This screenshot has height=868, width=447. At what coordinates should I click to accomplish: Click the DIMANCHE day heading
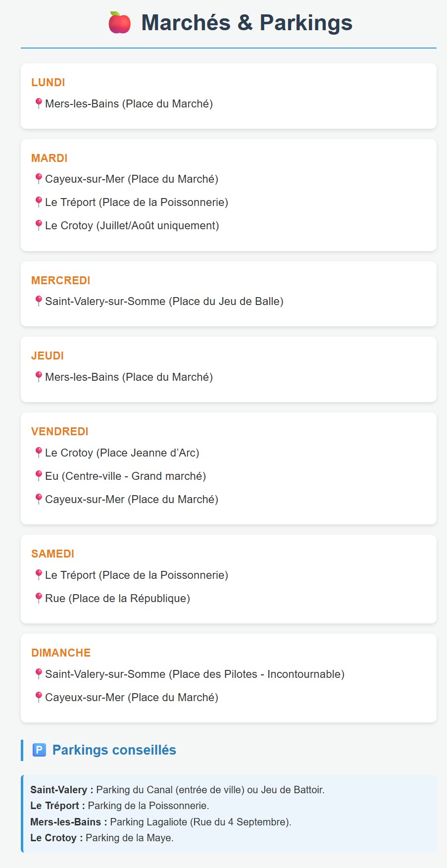pyautogui.click(x=61, y=653)
